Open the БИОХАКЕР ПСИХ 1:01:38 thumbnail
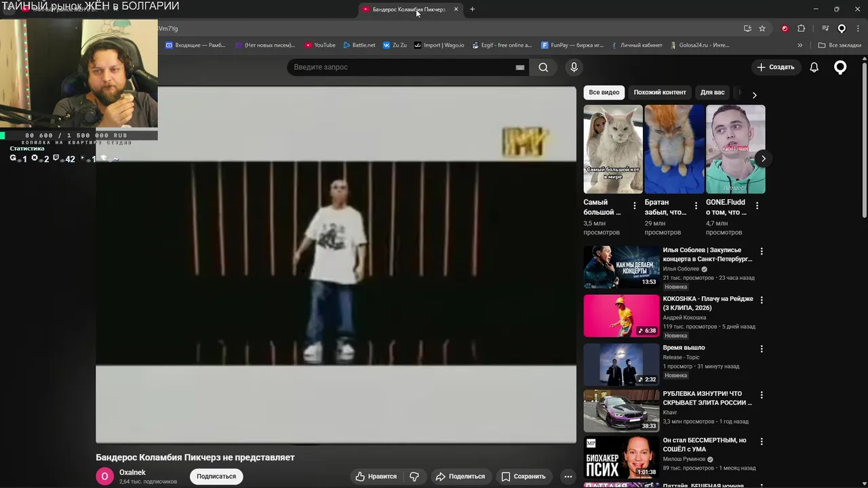This screenshot has height=488, width=868. pos(621,457)
